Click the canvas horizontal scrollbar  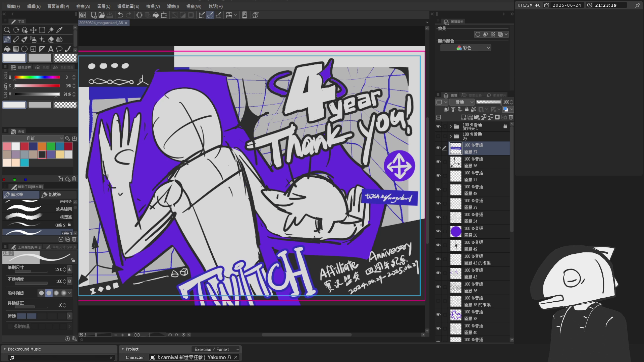click(306, 335)
